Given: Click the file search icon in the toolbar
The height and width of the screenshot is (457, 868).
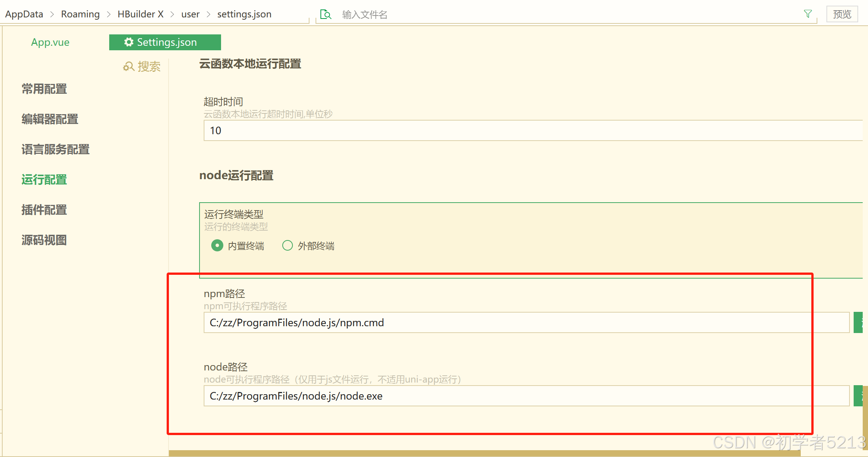Looking at the screenshot, I should pyautogui.click(x=325, y=14).
